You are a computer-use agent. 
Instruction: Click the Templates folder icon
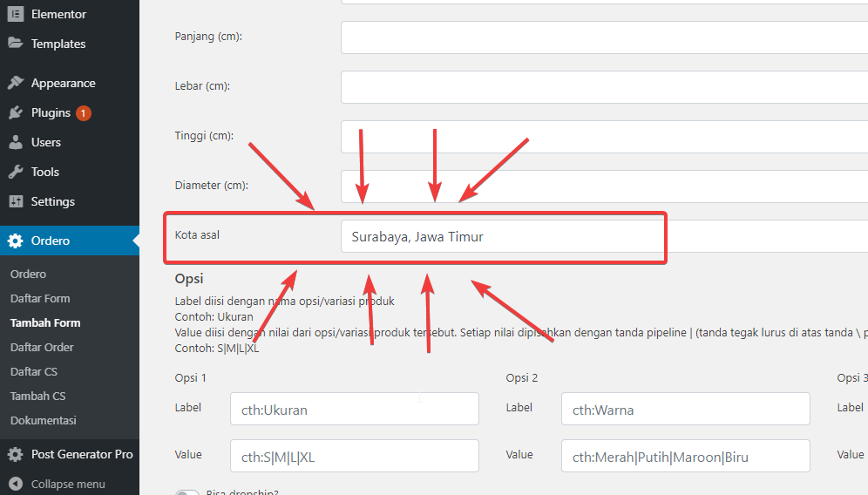[16, 44]
